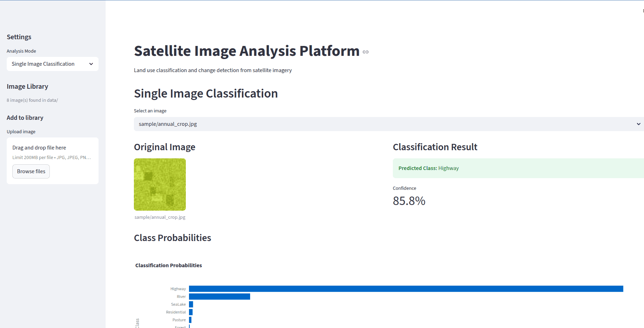
Task: Click the SeaLake label on the chart axis
Action: [178, 304]
